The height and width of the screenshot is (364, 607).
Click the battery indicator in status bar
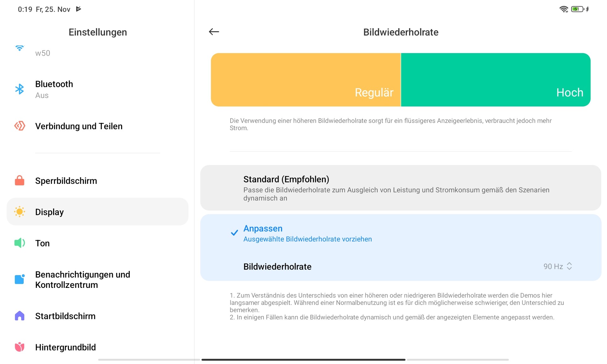click(x=577, y=9)
